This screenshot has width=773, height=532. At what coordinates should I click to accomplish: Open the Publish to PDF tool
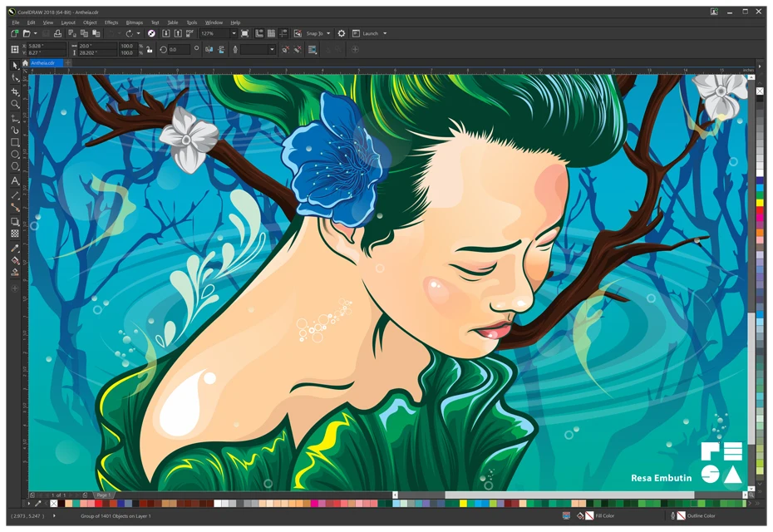point(191,32)
